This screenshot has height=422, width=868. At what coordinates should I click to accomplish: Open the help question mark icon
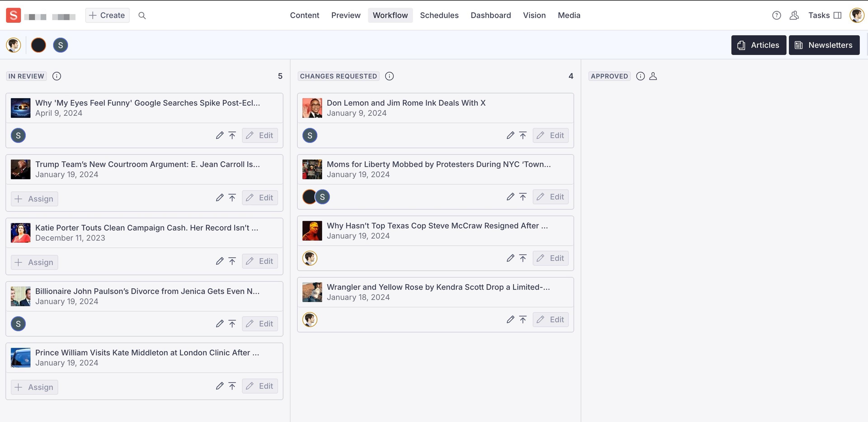776,16
